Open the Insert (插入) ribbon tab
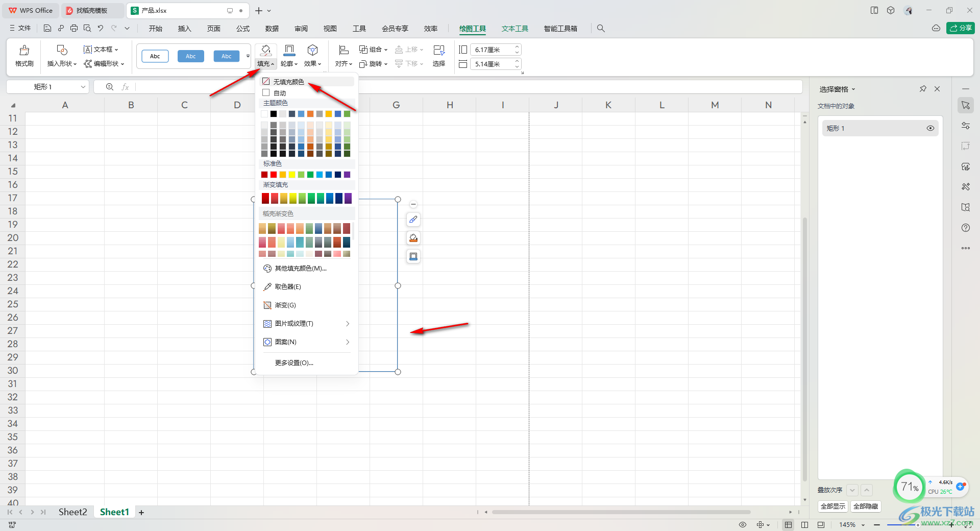Image resolution: width=980 pixels, height=531 pixels. [x=184, y=29]
